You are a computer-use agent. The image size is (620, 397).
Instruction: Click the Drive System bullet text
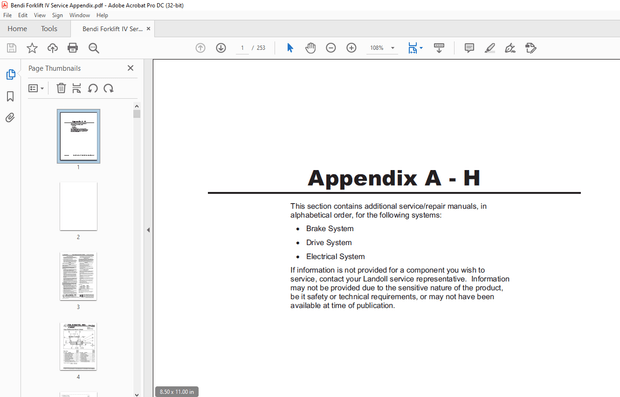coord(329,242)
